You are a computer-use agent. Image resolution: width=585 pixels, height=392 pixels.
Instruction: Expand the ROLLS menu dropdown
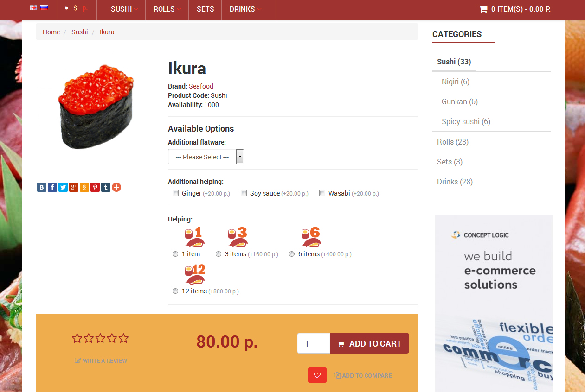click(x=167, y=9)
